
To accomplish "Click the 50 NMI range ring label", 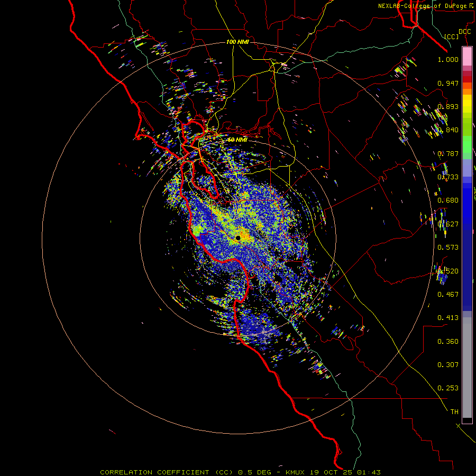I will click(x=237, y=140).
